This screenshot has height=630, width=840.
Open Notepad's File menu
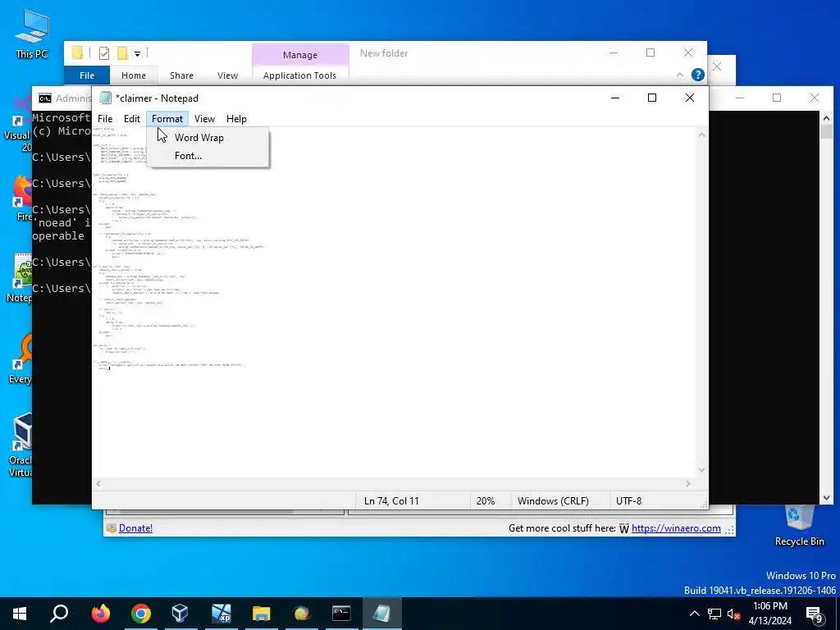(105, 119)
